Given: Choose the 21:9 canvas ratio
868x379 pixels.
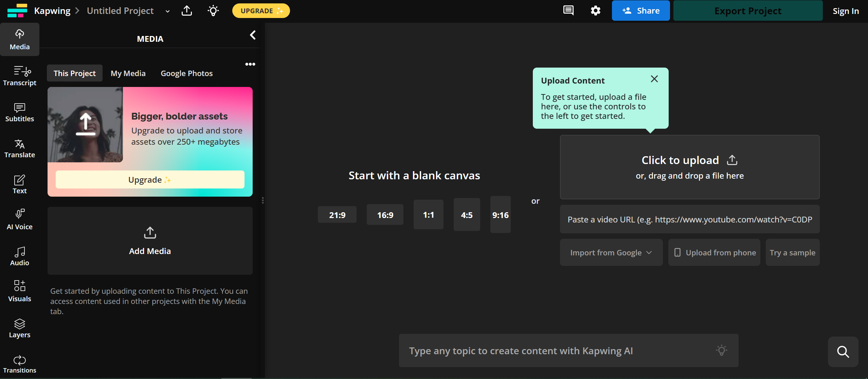Looking at the screenshot, I should click(337, 215).
